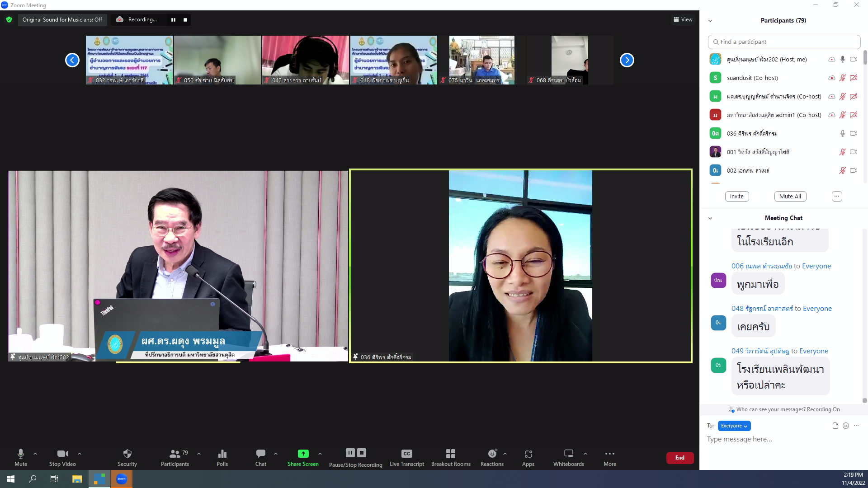Pause the recording at top bar

(x=173, y=20)
